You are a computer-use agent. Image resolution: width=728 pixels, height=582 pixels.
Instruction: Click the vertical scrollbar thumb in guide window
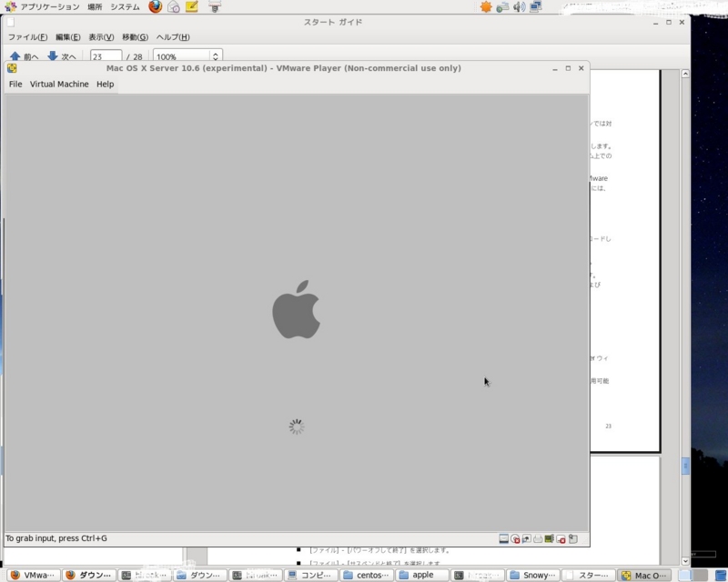coord(685,467)
